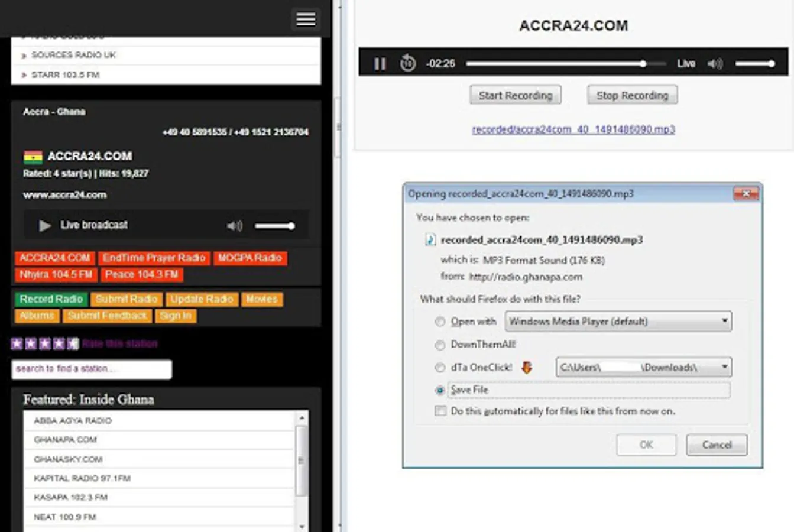Screen dimensions: 794x532
Task: Click the Featured list scrollbar thumb
Action: pos(302,460)
